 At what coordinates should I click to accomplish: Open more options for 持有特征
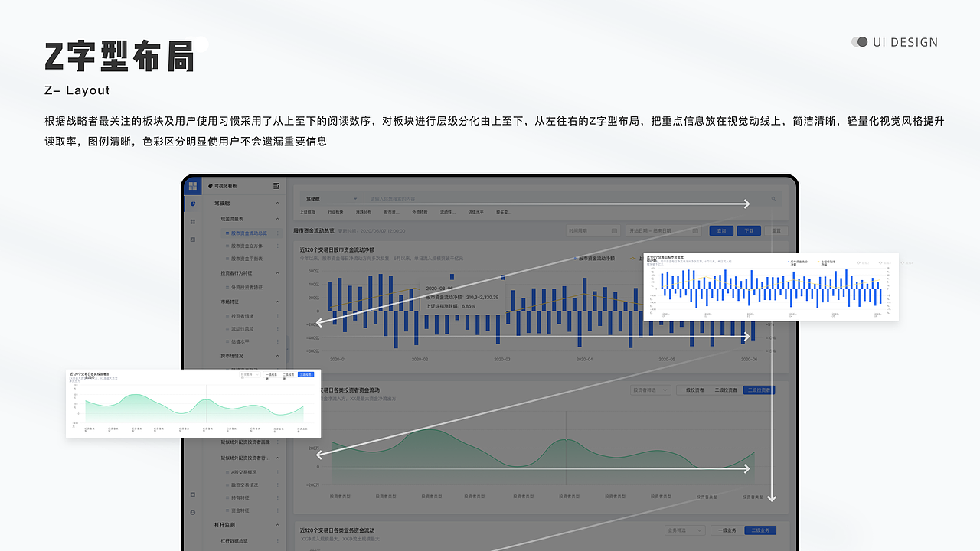278,497
